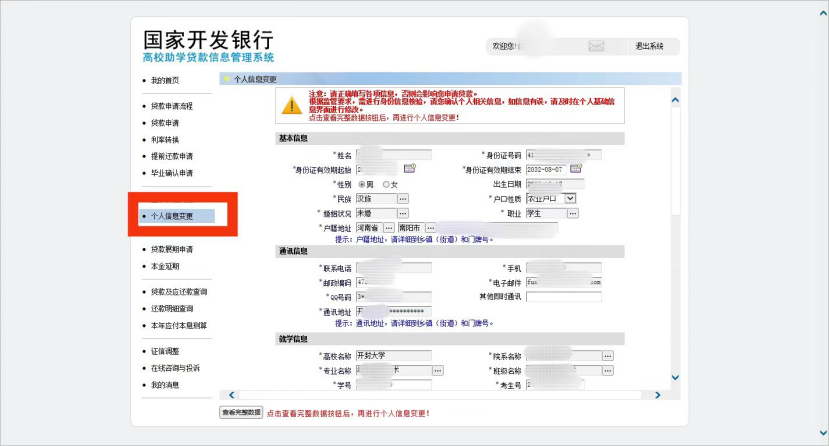Image resolution: width=829 pixels, height=446 pixels.
Task: Open the 院系名称 picker ellipsis button
Action: coord(608,356)
